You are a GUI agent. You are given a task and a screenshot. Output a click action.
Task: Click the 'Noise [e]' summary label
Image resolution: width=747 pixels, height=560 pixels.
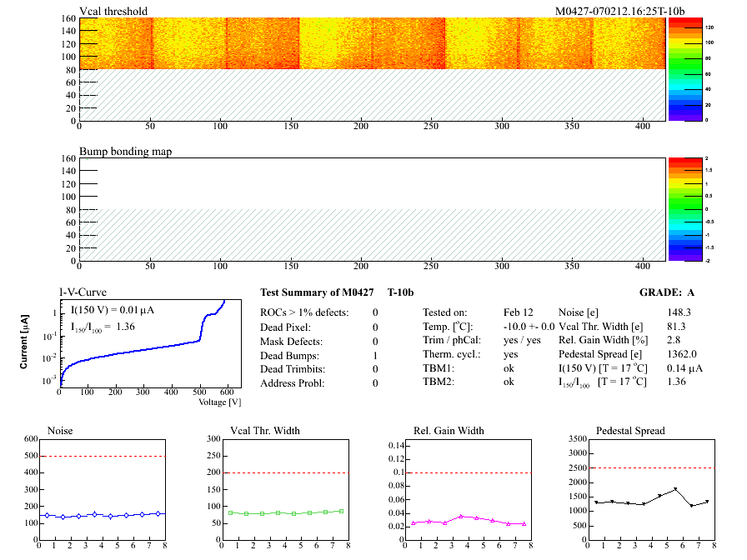pyautogui.click(x=578, y=312)
